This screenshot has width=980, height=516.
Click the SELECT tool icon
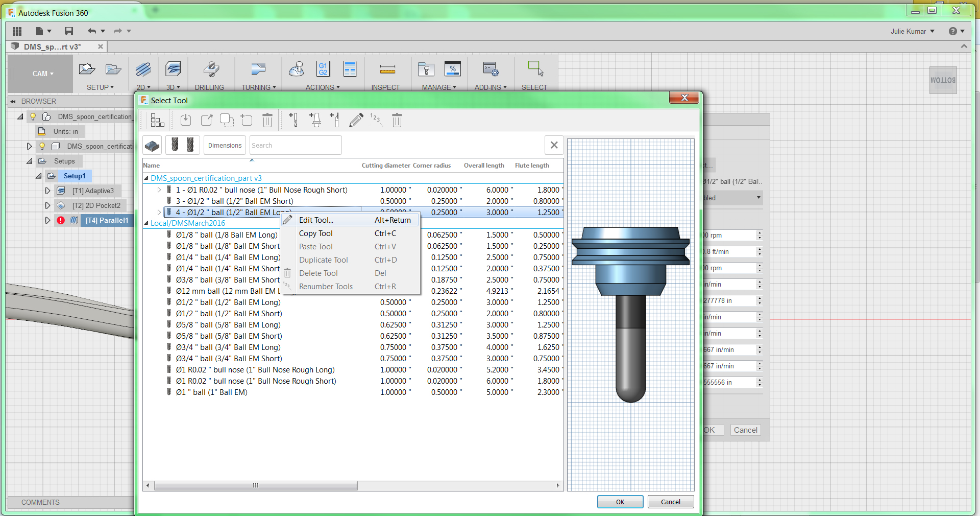point(535,69)
